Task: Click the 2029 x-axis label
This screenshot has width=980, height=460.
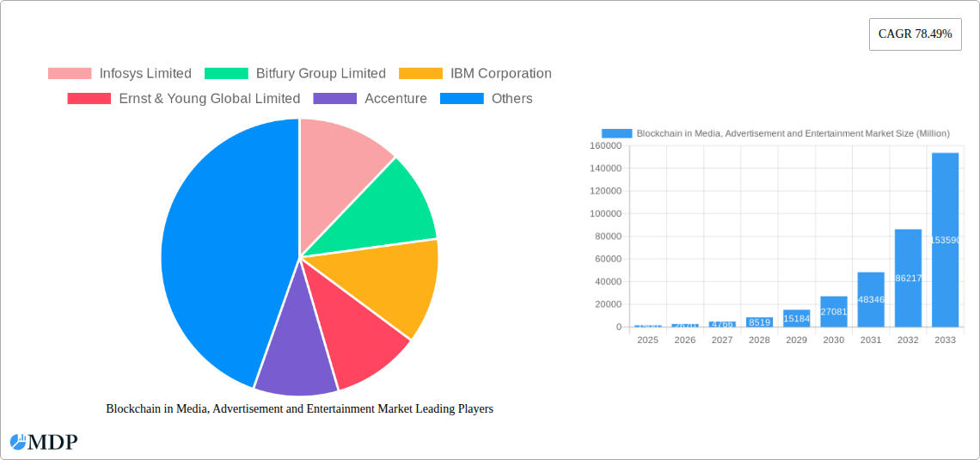Action: pyautogui.click(x=796, y=340)
